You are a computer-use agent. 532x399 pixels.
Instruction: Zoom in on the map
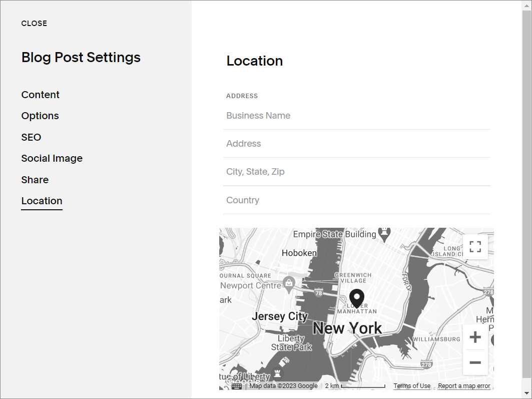[x=475, y=336]
